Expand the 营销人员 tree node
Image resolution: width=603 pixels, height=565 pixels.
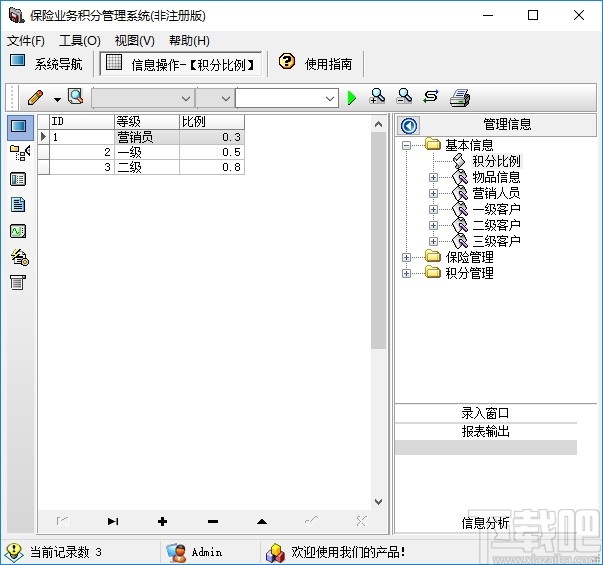coord(433,193)
